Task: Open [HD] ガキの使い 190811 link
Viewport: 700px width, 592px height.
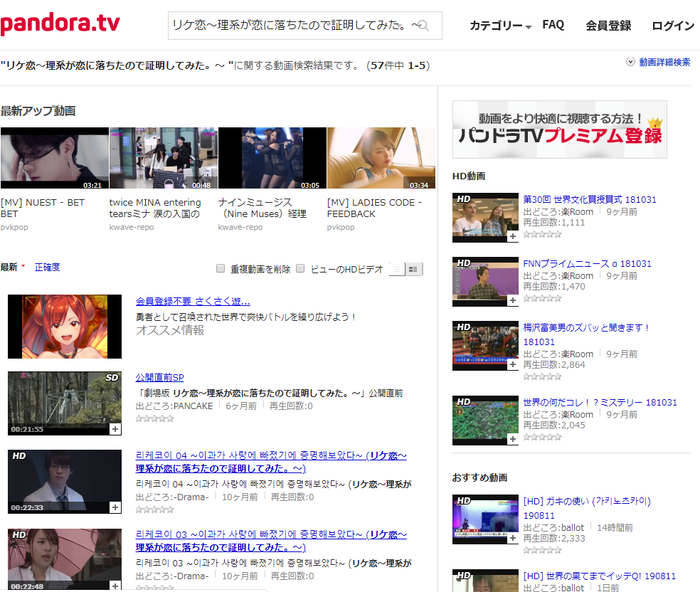Action: (x=587, y=509)
